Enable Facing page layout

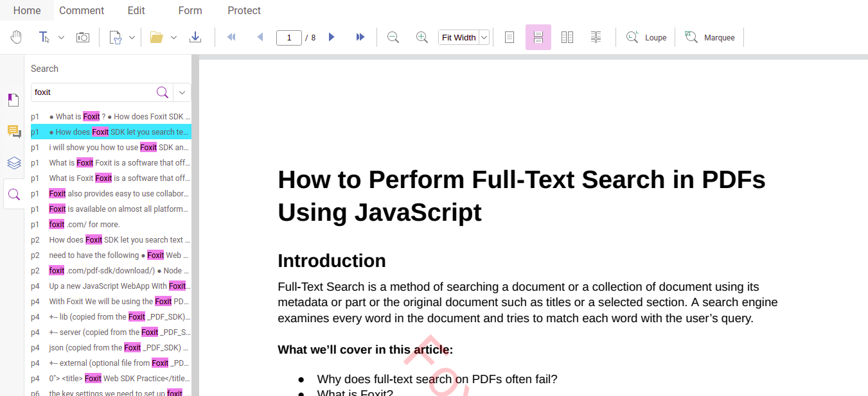(567, 37)
